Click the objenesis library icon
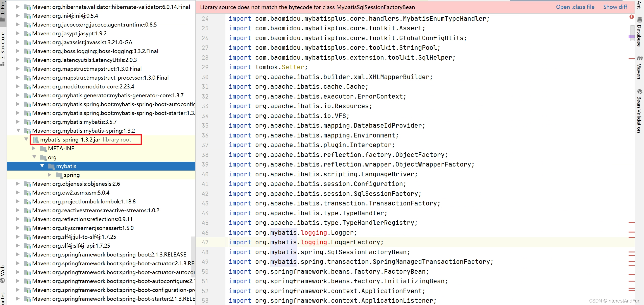644x305 pixels. pos(27,184)
